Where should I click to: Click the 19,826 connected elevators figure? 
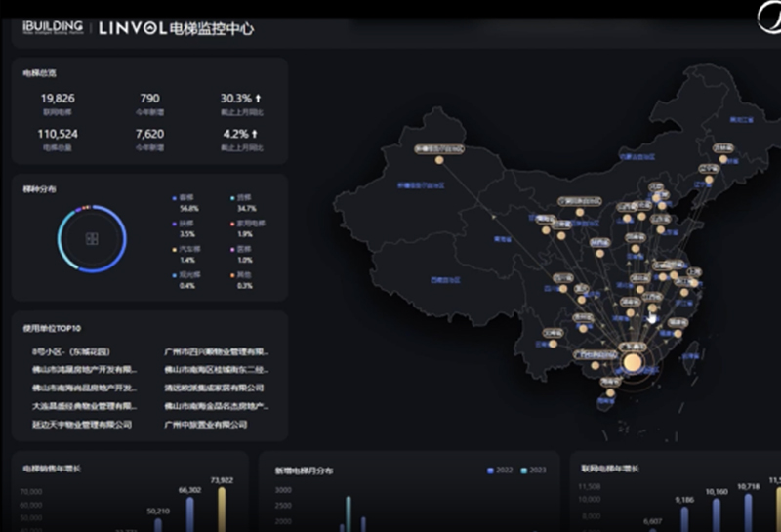58,99
